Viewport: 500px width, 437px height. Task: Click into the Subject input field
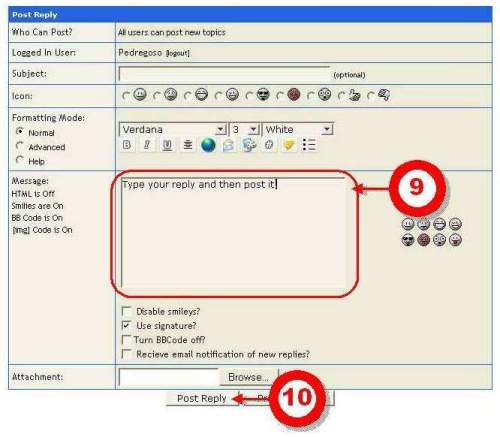point(224,74)
